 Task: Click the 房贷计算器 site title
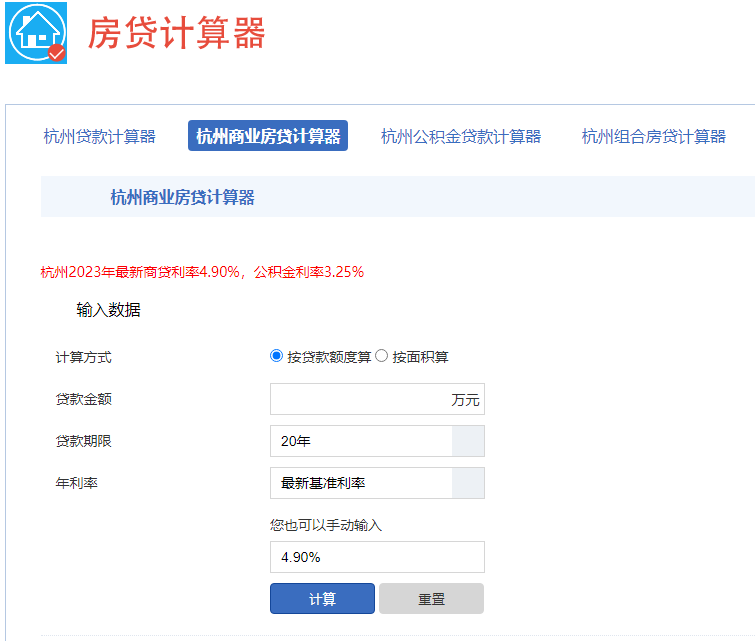point(176,33)
